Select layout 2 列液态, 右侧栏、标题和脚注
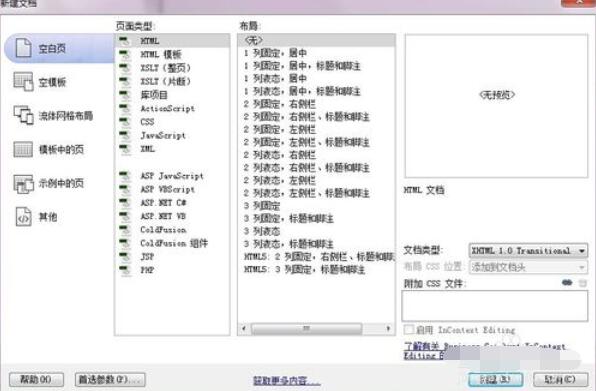This screenshot has height=391, width=596. click(316, 168)
